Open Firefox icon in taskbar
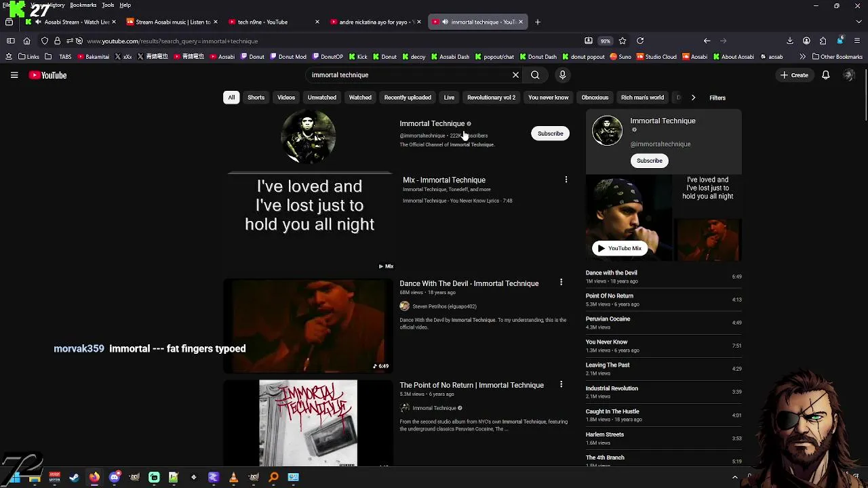This screenshot has width=868, height=488. (94, 477)
